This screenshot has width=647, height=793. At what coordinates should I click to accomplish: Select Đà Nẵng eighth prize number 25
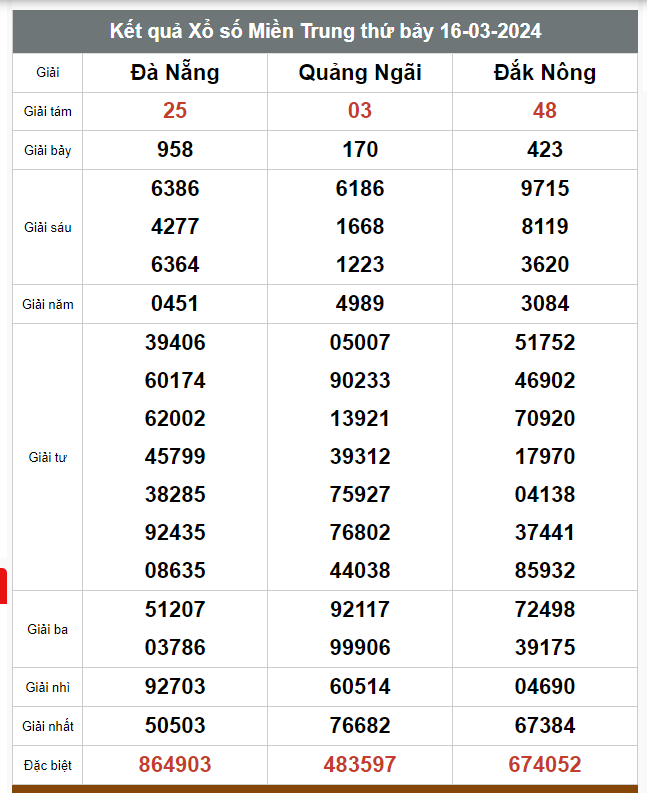click(x=175, y=111)
